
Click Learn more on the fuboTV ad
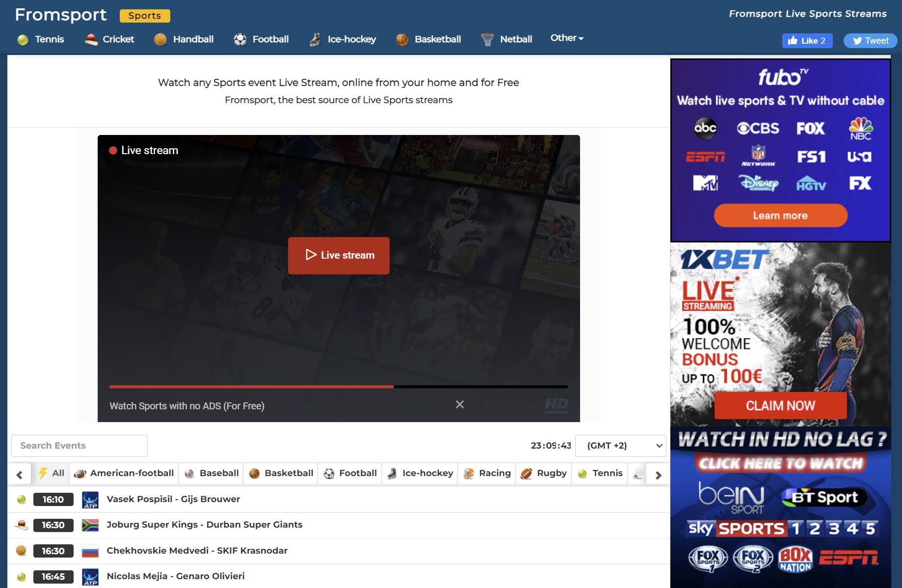(780, 215)
